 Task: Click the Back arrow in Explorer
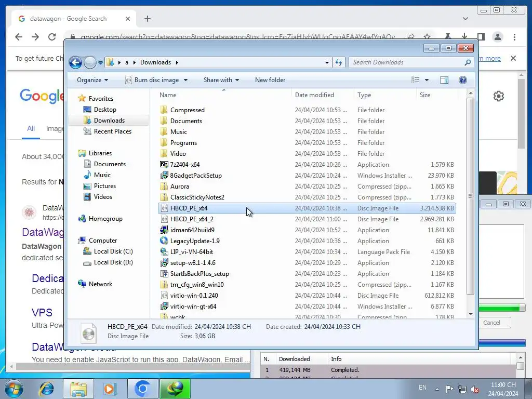tap(75, 62)
